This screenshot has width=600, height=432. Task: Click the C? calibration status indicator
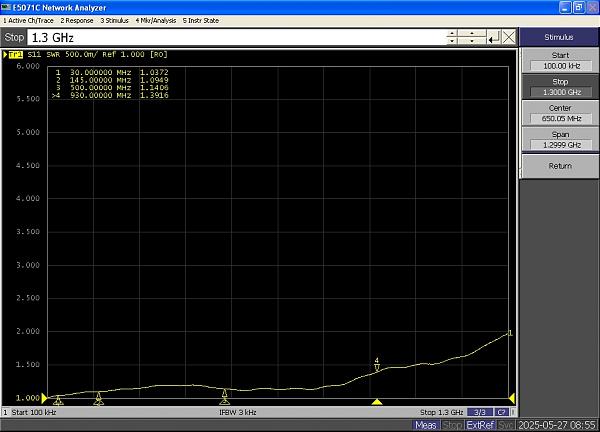pos(501,412)
